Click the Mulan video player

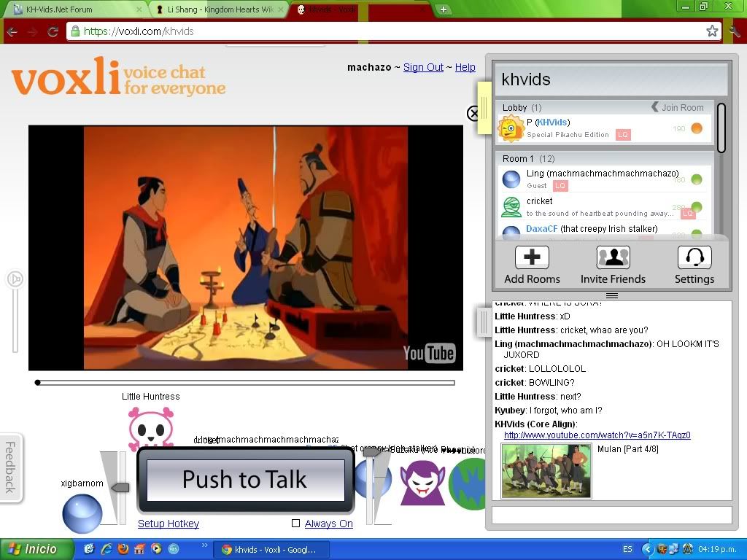pyautogui.click(x=246, y=248)
